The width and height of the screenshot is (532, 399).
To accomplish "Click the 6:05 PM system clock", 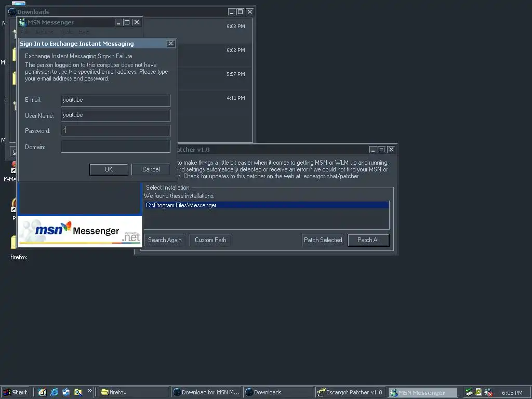I will [512, 393].
